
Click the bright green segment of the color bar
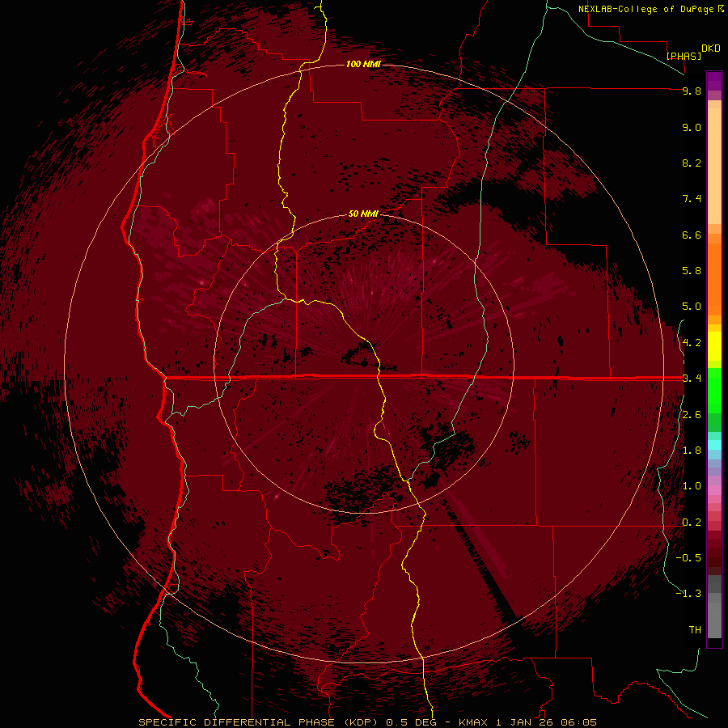[714, 390]
